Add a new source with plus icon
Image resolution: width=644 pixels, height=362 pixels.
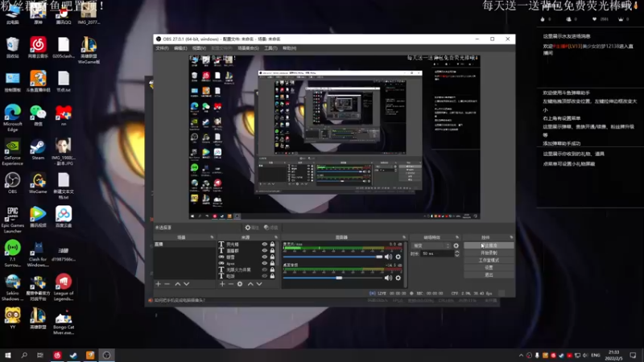(222, 284)
